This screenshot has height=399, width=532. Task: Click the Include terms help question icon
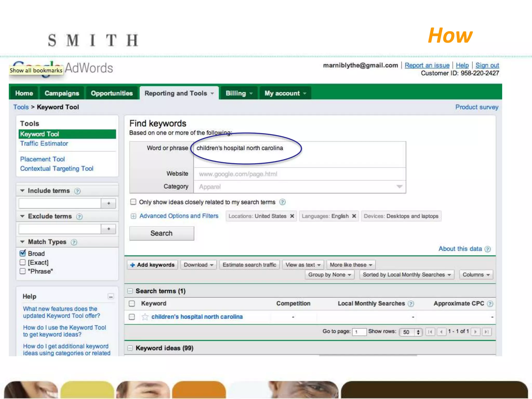[77, 191]
